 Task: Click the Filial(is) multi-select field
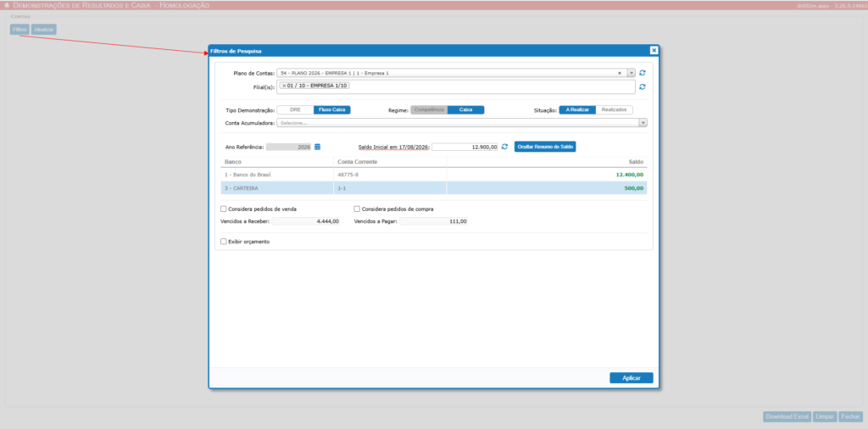456,87
